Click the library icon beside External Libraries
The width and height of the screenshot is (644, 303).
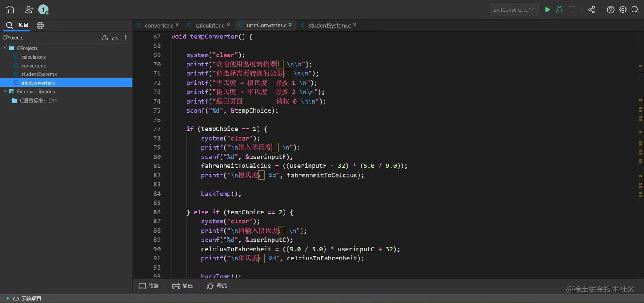(12, 91)
